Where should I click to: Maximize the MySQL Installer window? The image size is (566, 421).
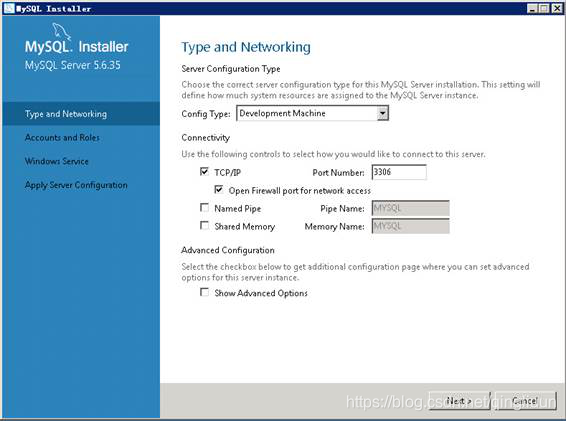(544, 8)
